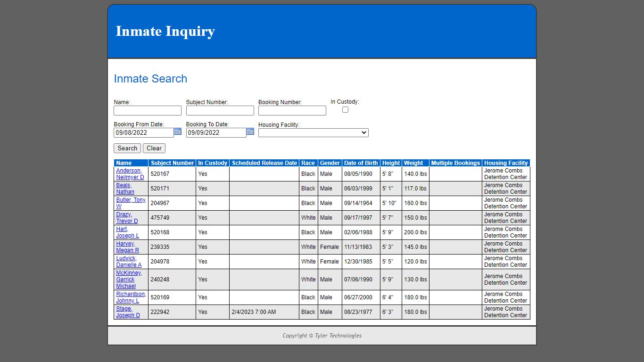Open Anderson, Neilmyer D inmate record

(x=130, y=174)
